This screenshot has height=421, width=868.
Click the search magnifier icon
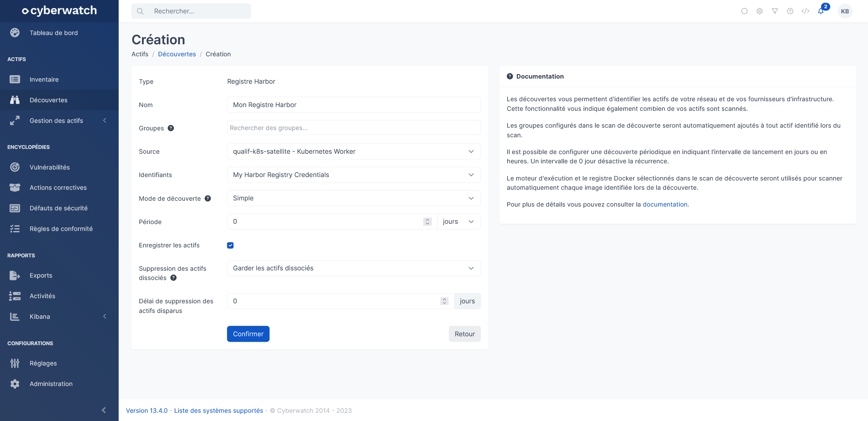click(x=140, y=11)
